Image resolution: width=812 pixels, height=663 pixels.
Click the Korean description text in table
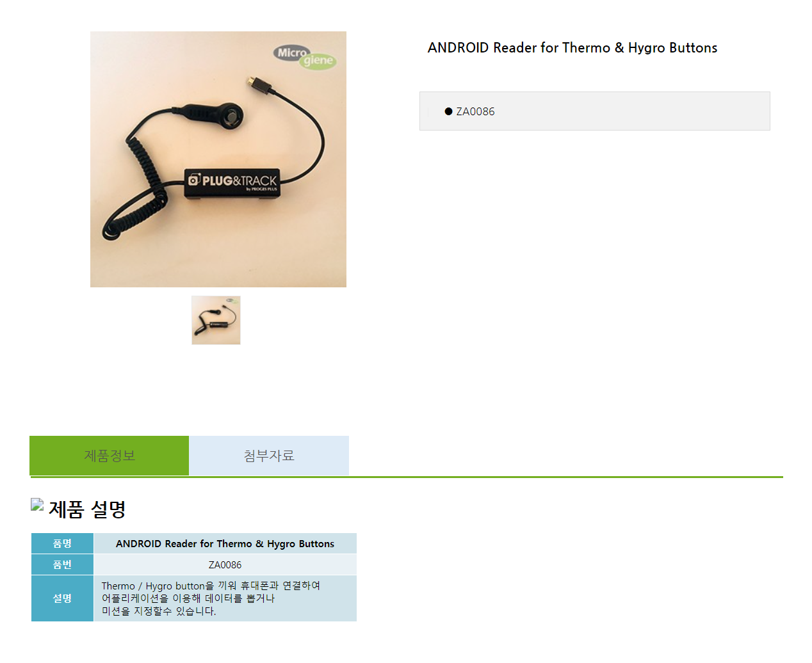point(211,598)
